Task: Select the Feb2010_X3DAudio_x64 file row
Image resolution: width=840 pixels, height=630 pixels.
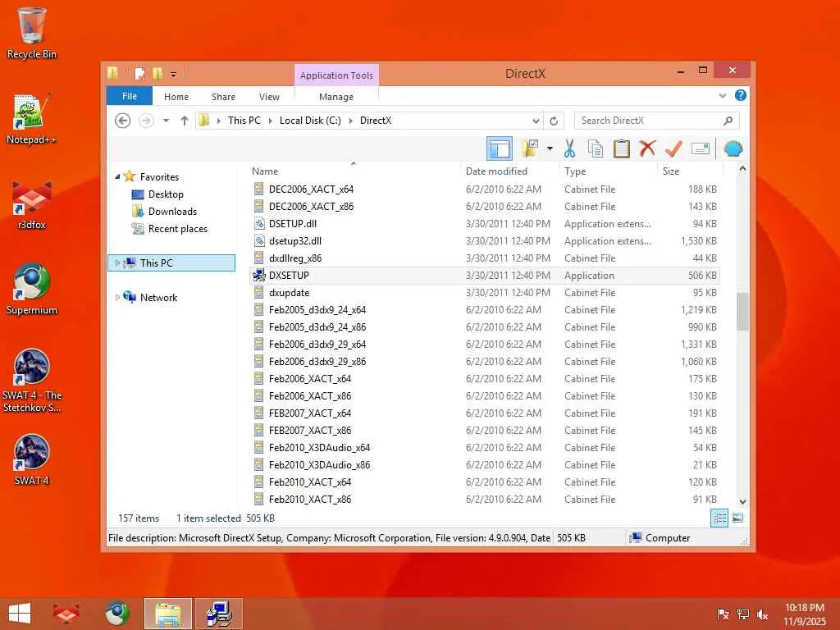Action: point(485,447)
